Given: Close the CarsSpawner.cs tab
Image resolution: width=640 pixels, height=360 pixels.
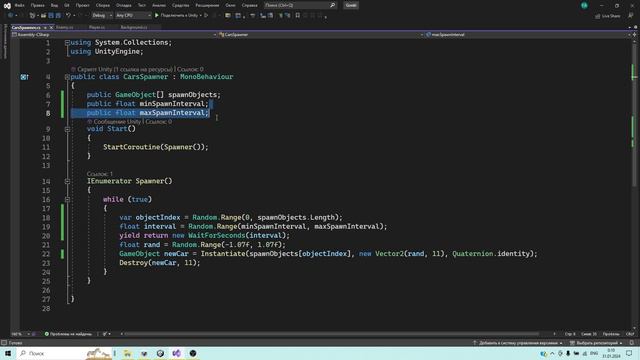Looking at the screenshot, I should click(51, 27).
